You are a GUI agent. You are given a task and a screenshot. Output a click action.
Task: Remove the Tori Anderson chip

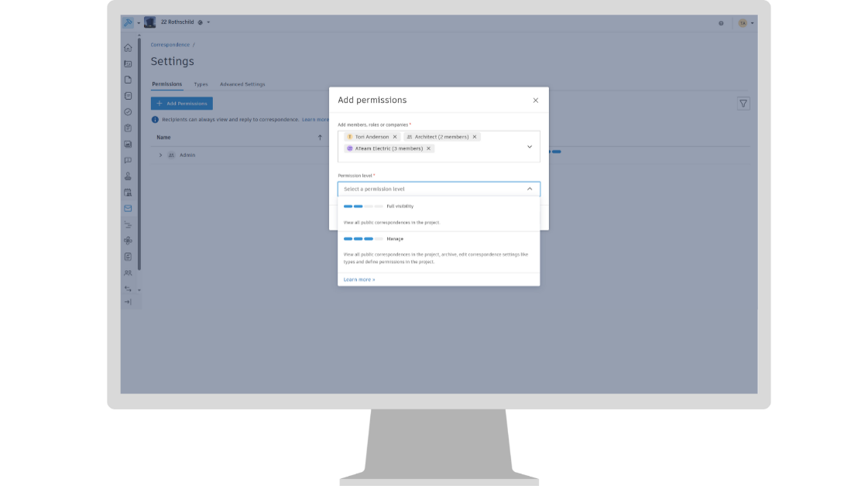395,137
